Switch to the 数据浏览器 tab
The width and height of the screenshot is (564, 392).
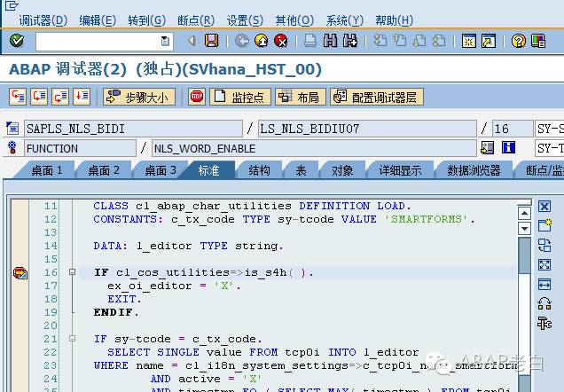(x=474, y=170)
